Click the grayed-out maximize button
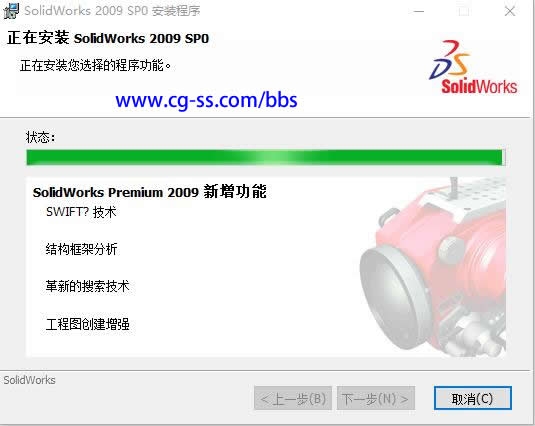 (x=464, y=11)
